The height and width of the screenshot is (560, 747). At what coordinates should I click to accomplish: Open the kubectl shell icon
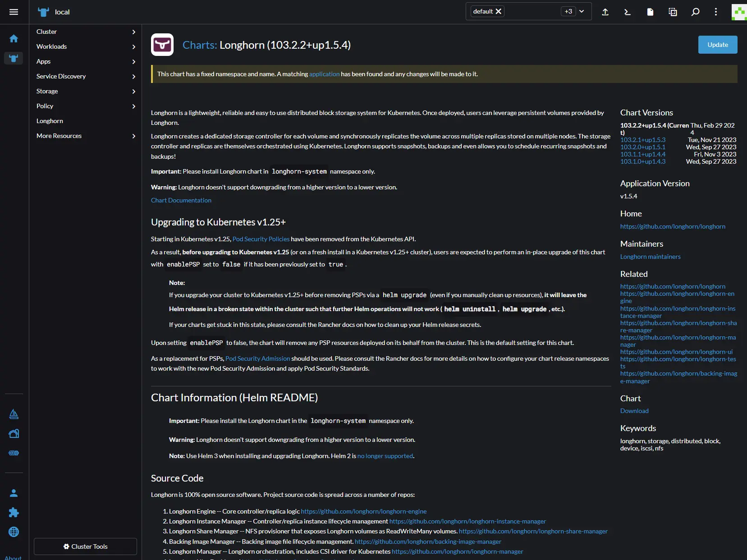(x=627, y=12)
